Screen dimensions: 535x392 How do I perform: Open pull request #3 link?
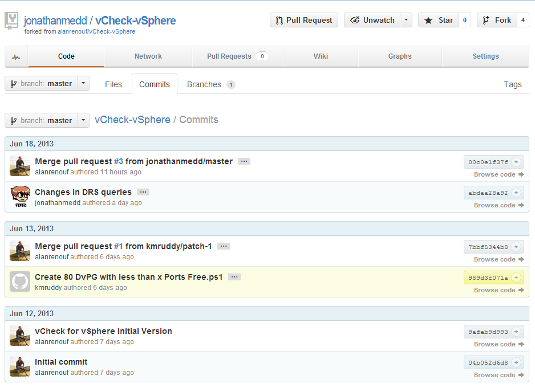(x=119, y=161)
